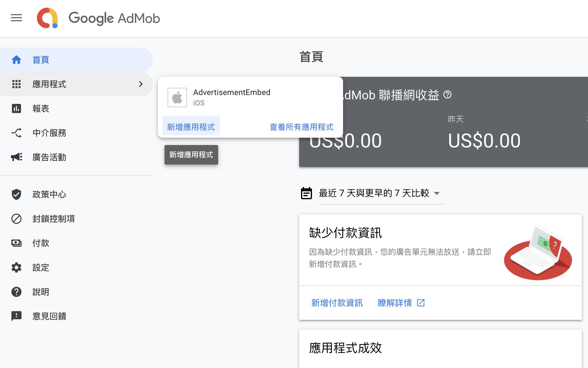Click the mediation arrows icon beside 中介服務
Viewport: 588px width, 368px height.
16,133
